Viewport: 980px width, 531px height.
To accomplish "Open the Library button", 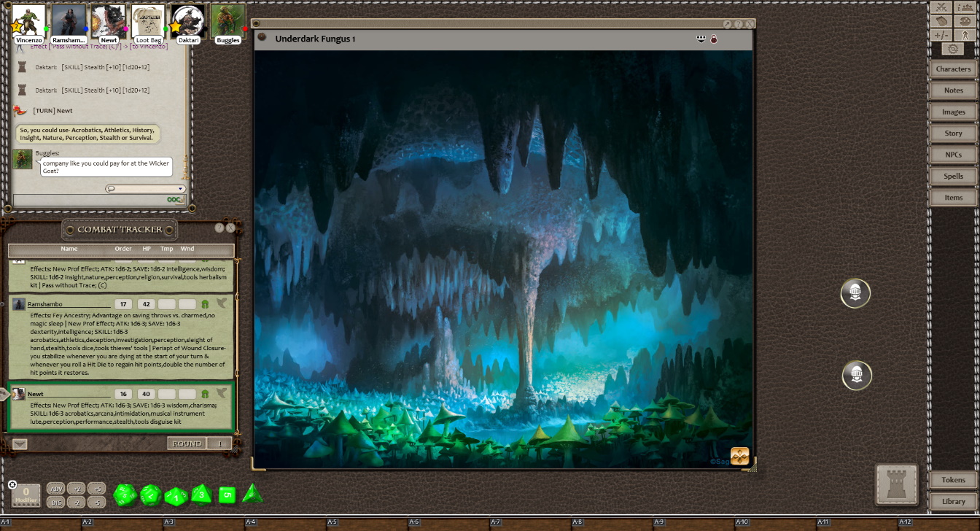I will [953, 502].
